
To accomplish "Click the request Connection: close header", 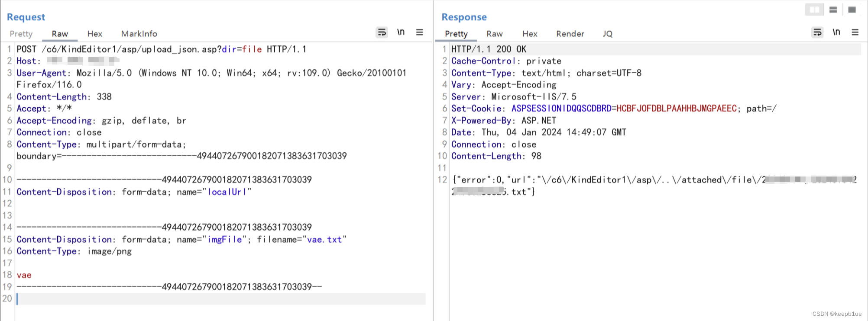I will 59,132.
